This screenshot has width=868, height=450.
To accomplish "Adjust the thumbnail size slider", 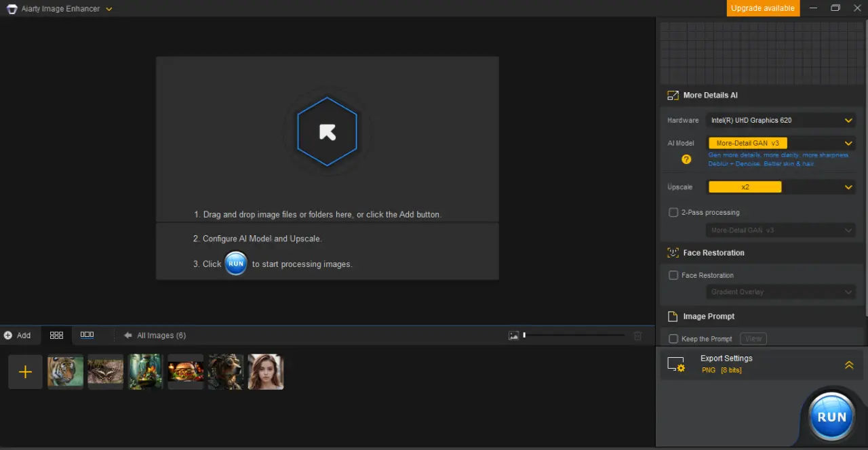I will coord(574,335).
